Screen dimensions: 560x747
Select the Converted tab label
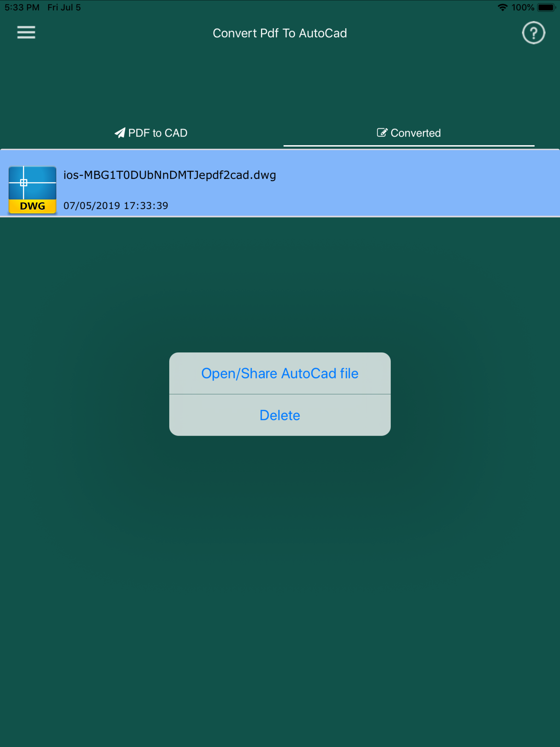point(415,133)
